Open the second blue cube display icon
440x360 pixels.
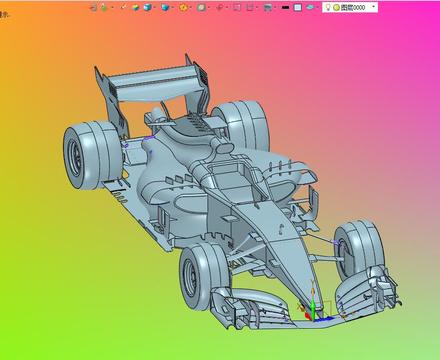click(165, 7)
